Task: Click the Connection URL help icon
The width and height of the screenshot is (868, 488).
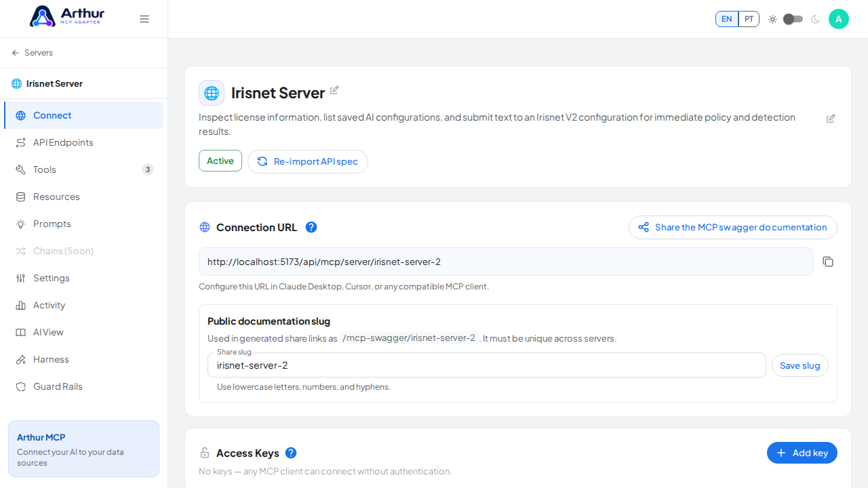Action: [311, 227]
